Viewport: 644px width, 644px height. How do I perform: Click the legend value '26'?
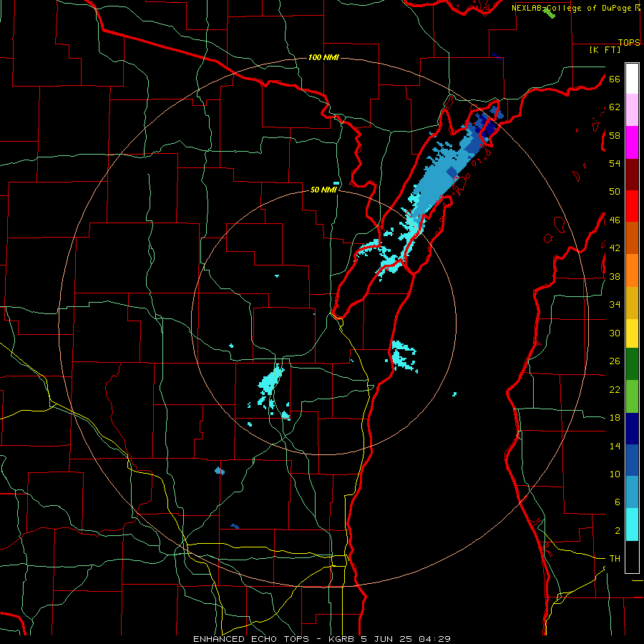coord(615,361)
